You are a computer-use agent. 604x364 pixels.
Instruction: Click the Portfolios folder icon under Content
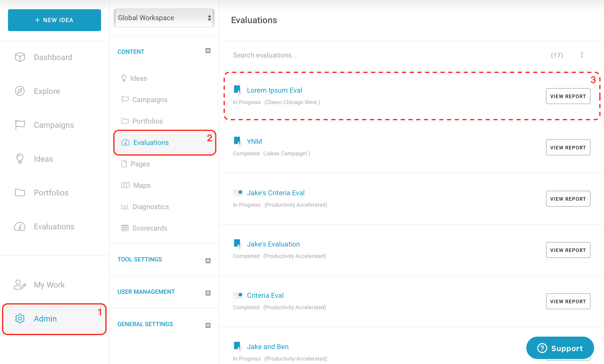pos(125,121)
